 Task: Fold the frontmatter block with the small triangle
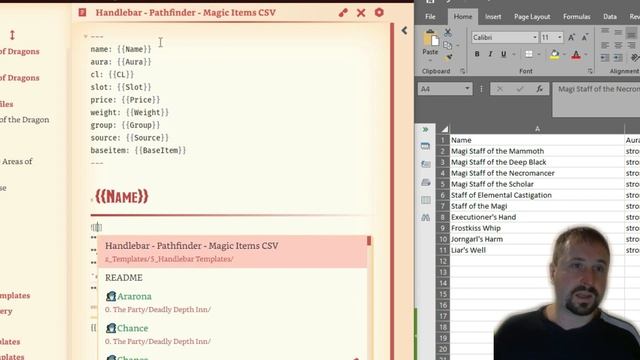[x=85, y=37]
